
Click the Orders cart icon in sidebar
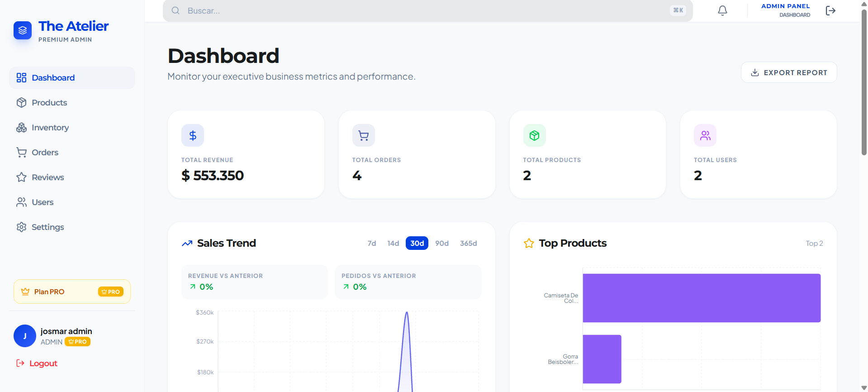pyautogui.click(x=21, y=153)
